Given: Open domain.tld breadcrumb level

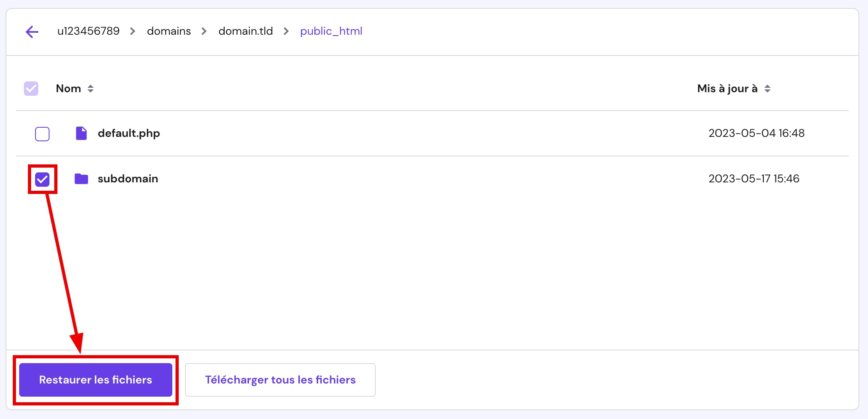Looking at the screenshot, I should click(x=245, y=31).
